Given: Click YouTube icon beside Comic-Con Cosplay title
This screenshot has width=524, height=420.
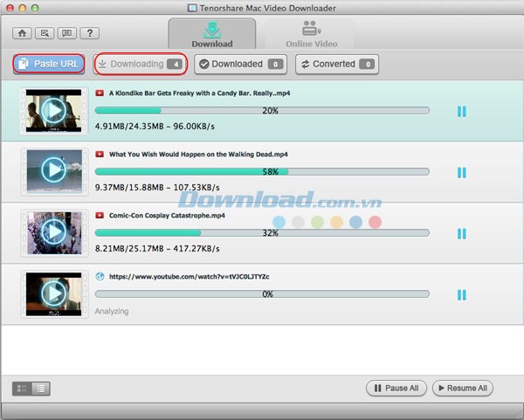Looking at the screenshot, I should point(100,215).
